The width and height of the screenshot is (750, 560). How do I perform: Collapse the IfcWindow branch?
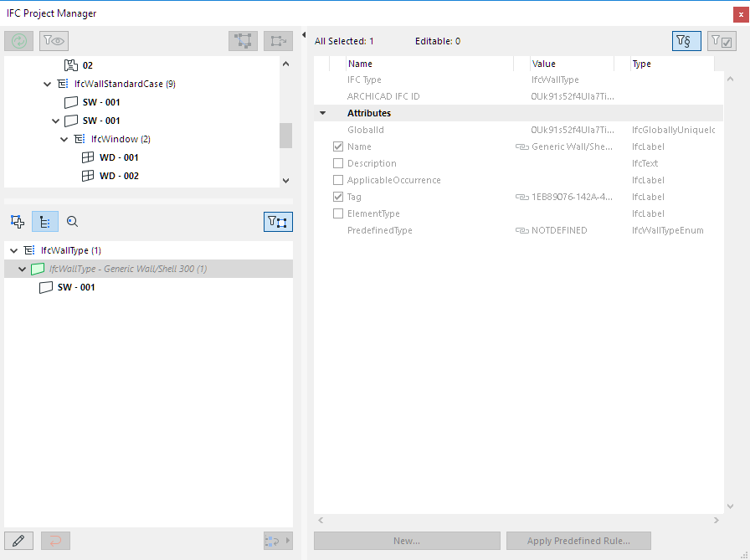coord(64,139)
